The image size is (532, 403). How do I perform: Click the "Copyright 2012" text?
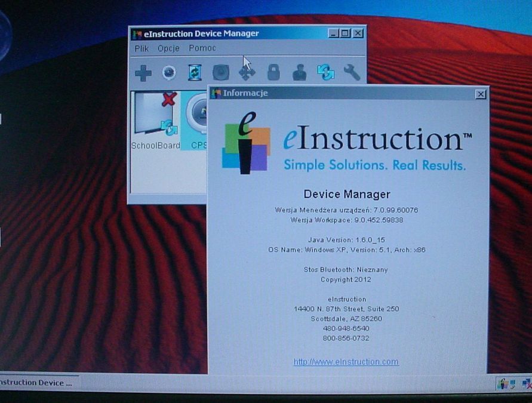346,279
